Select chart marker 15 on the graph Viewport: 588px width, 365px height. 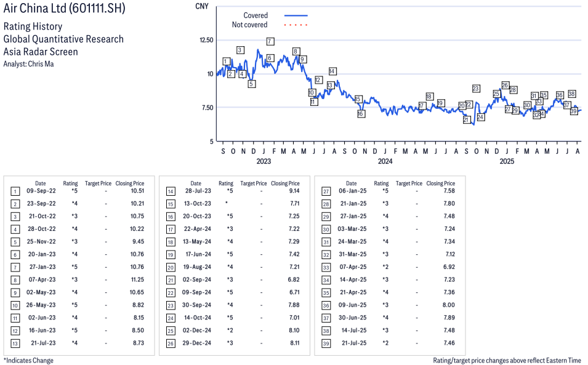coord(358,99)
